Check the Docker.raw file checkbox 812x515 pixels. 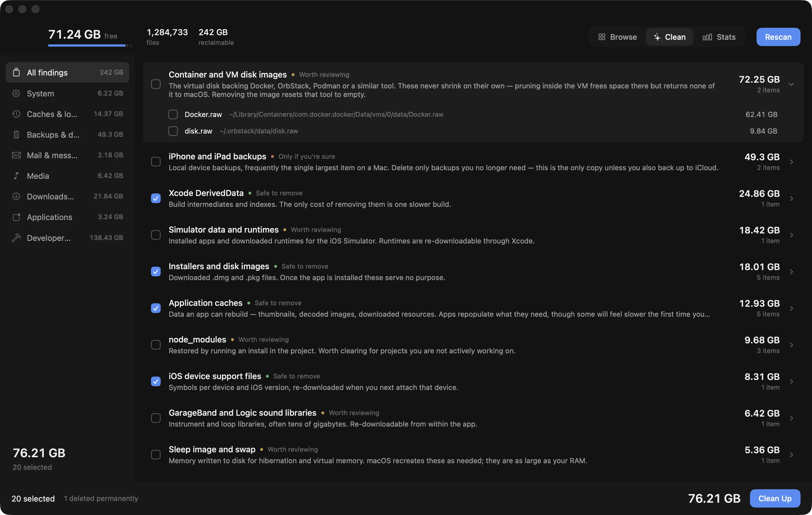coord(173,114)
